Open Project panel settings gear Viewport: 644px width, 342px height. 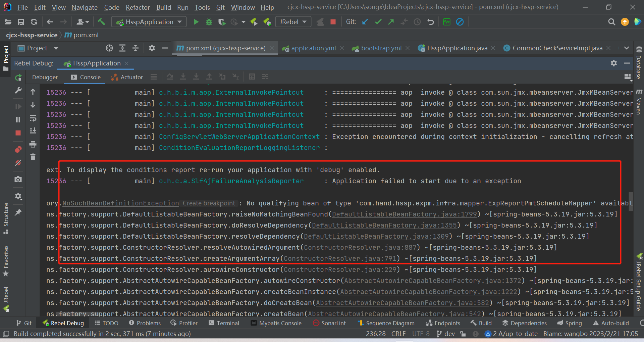pos(152,48)
